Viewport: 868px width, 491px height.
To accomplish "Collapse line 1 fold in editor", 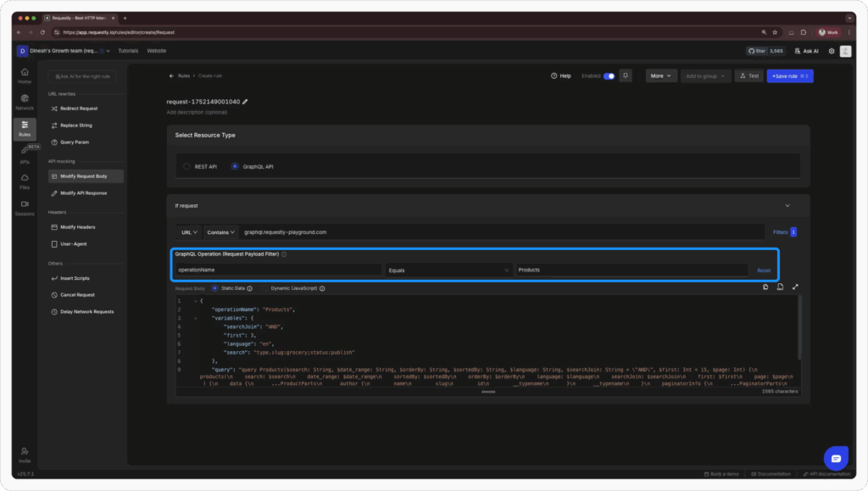I will [196, 301].
